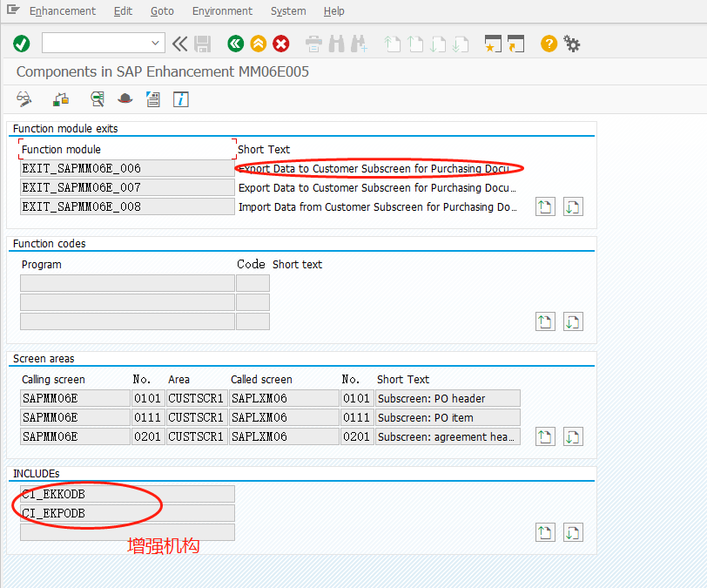Viewport: 707px width, 588px height.
Task: Click the Create New Session icon
Action: pyautogui.click(x=493, y=44)
